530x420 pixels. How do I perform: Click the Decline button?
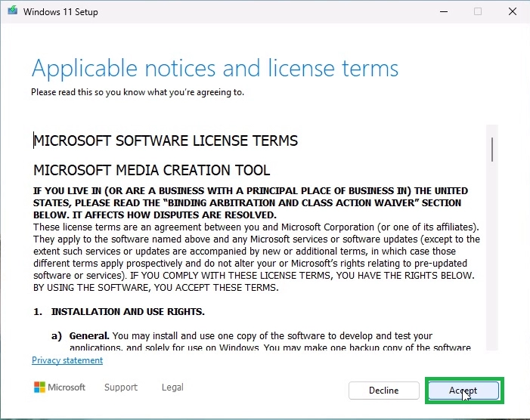pos(383,391)
